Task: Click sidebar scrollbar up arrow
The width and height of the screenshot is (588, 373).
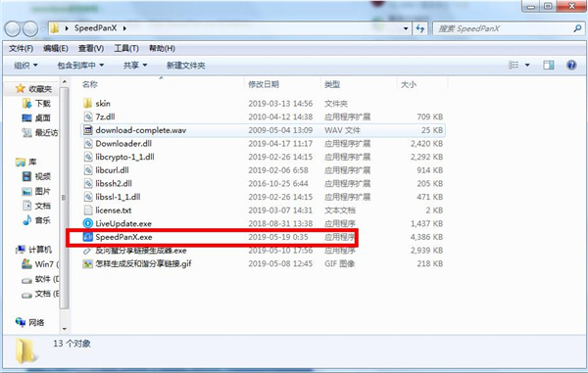Action: click(64, 82)
